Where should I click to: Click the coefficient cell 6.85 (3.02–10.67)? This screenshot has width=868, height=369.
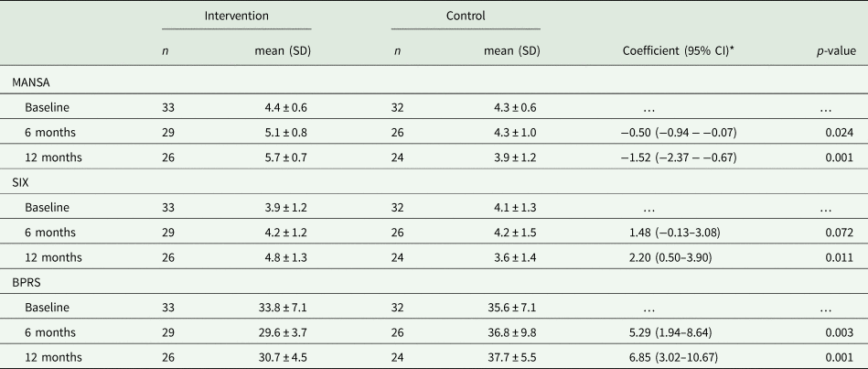coord(679,355)
